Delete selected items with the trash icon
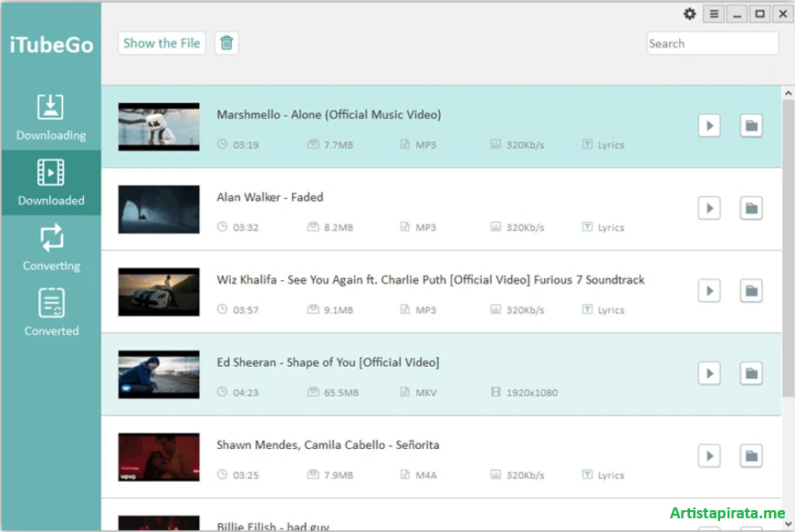The height and width of the screenshot is (532, 795). pyautogui.click(x=226, y=43)
